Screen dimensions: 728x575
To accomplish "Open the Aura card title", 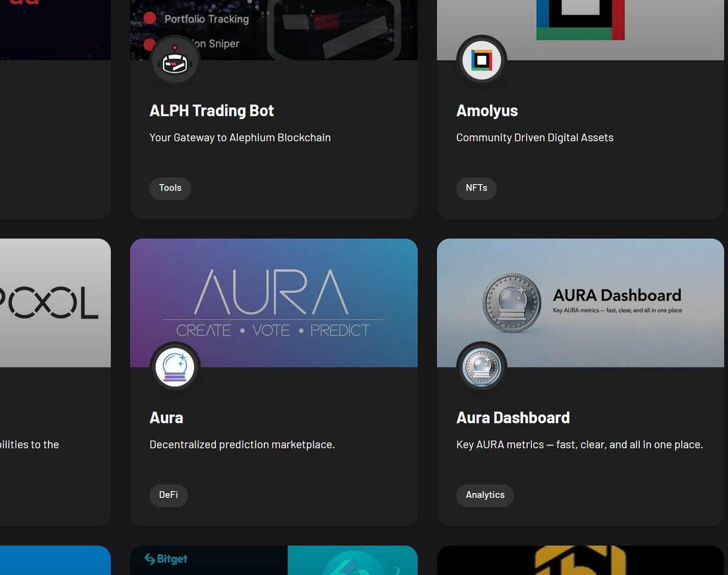I will [x=166, y=418].
